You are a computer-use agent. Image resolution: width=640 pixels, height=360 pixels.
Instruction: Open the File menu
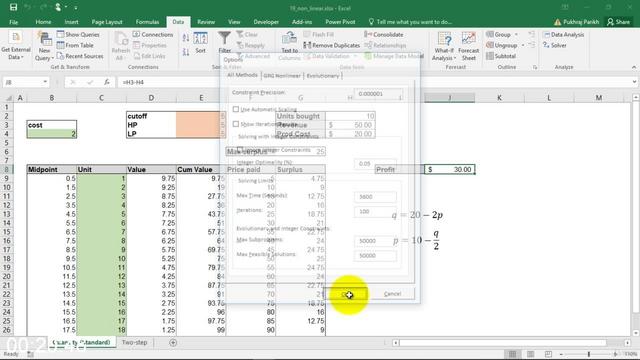tap(13, 22)
